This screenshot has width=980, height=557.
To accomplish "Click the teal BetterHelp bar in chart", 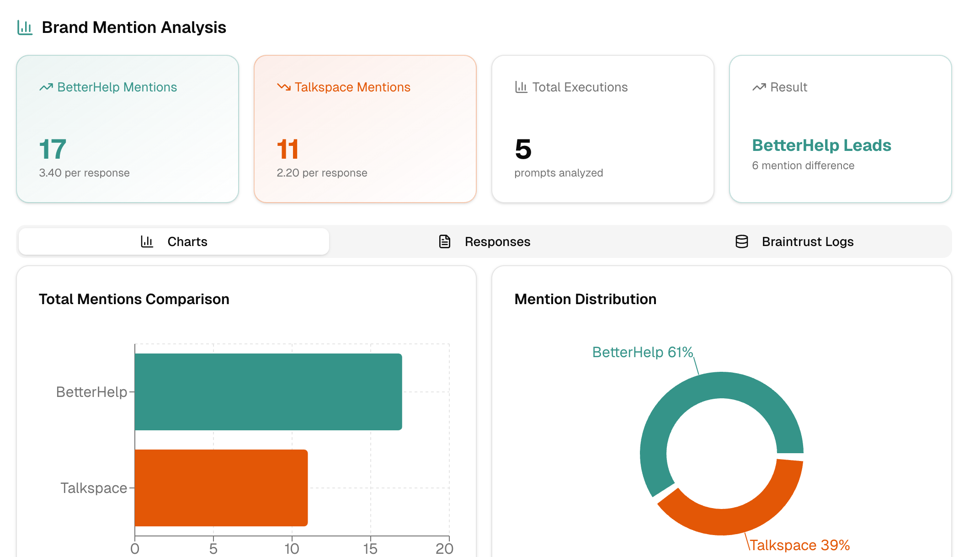I will pyautogui.click(x=268, y=391).
